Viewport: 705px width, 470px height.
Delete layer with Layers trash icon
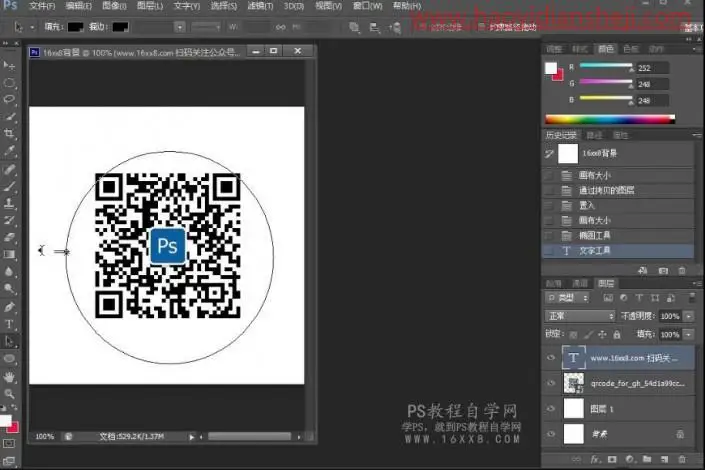click(682, 459)
